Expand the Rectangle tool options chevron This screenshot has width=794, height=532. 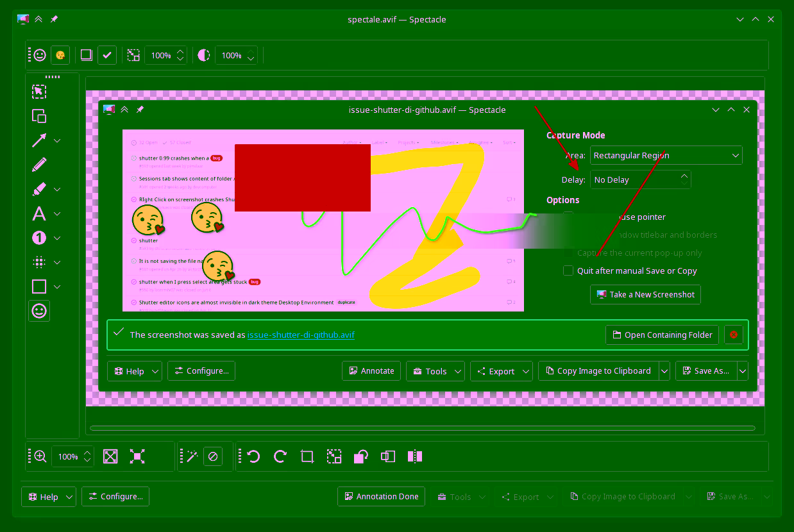pyautogui.click(x=57, y=287)
